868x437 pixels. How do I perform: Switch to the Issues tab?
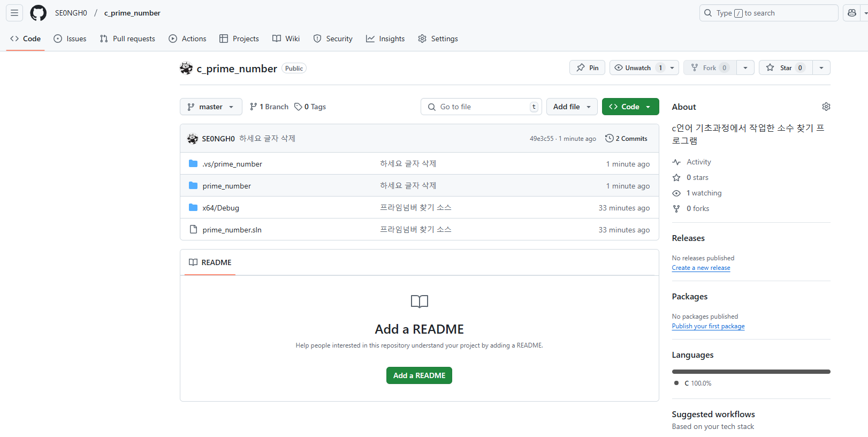[70, 39]
